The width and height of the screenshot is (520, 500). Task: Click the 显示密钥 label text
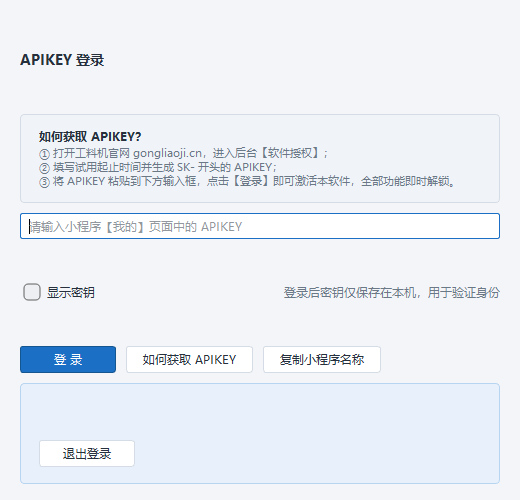pyautogui.click(x=71, y=293)
